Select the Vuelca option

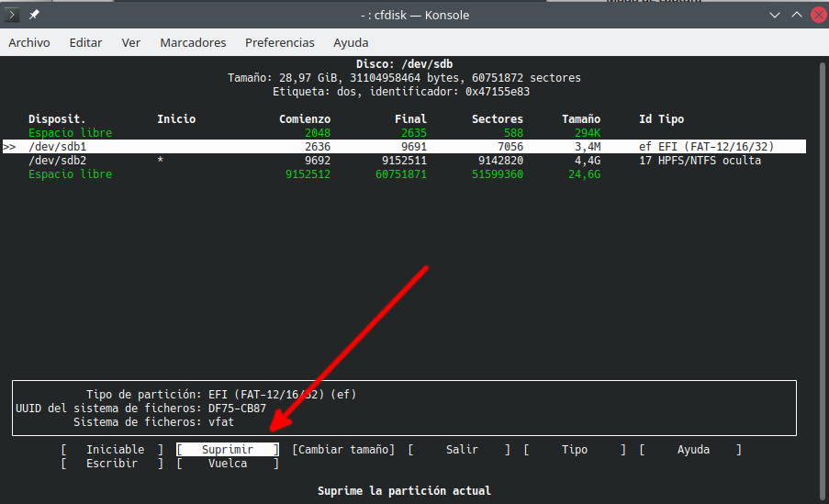227,464
